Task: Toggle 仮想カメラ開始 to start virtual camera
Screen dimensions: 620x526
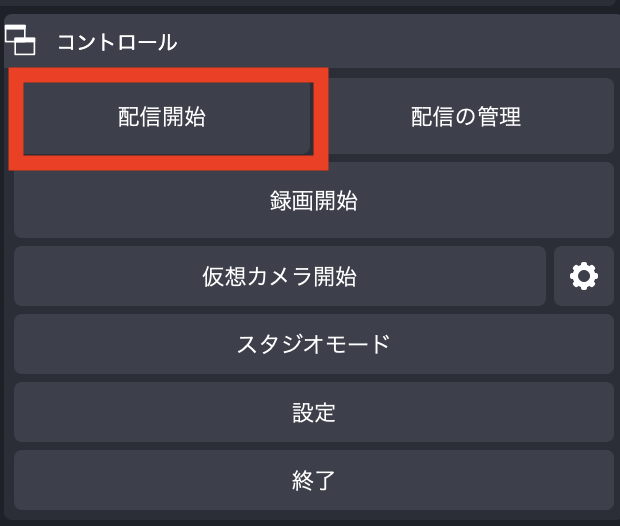Action: click(x=280, y=276)
